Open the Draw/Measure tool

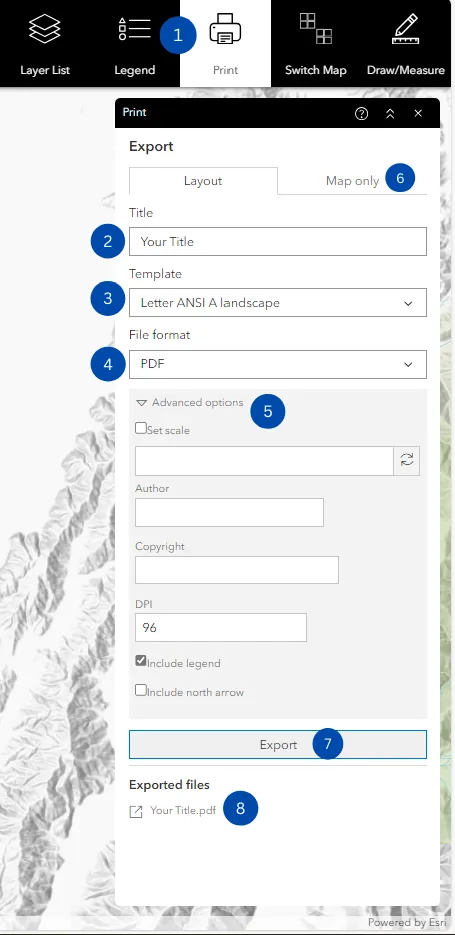point(406,44)
